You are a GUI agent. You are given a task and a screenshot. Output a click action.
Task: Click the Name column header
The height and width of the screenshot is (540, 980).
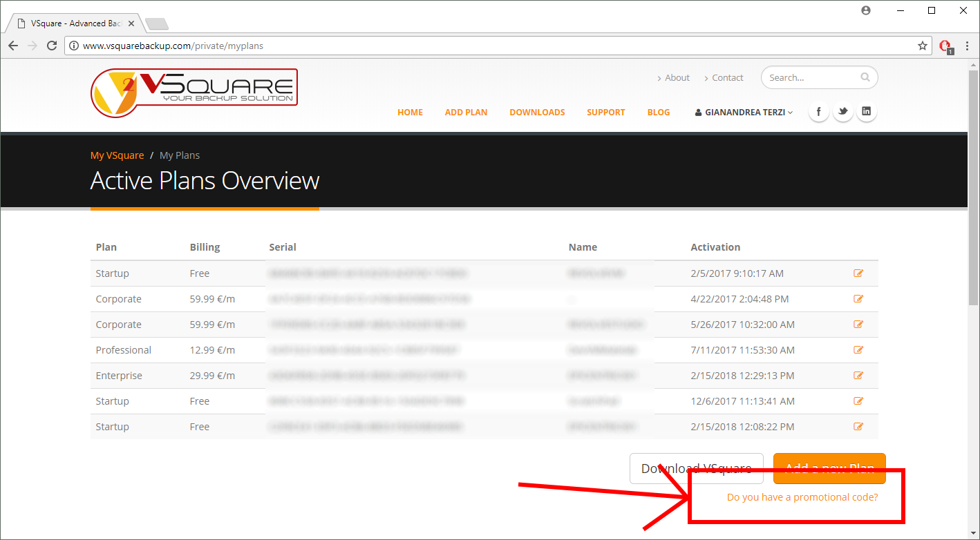pyautogui.click(x=583, y=247)
